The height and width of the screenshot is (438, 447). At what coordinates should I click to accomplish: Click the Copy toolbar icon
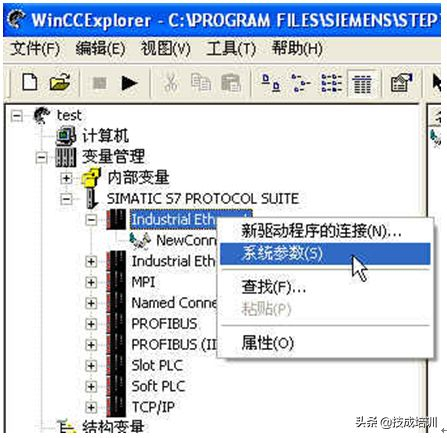[x=200, y=83]
